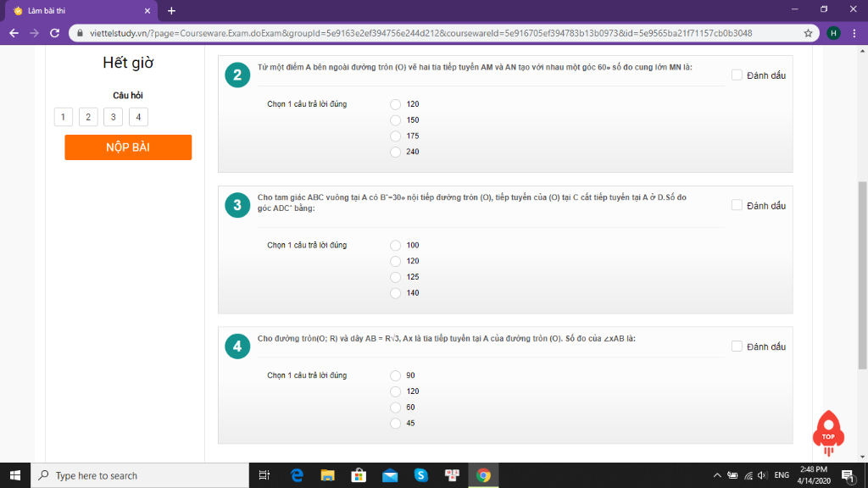The image size is (868, 488).
Task: Jump to question 2 in Câu hỏi list
Action: pyautogui.click(x=88, y=117)
